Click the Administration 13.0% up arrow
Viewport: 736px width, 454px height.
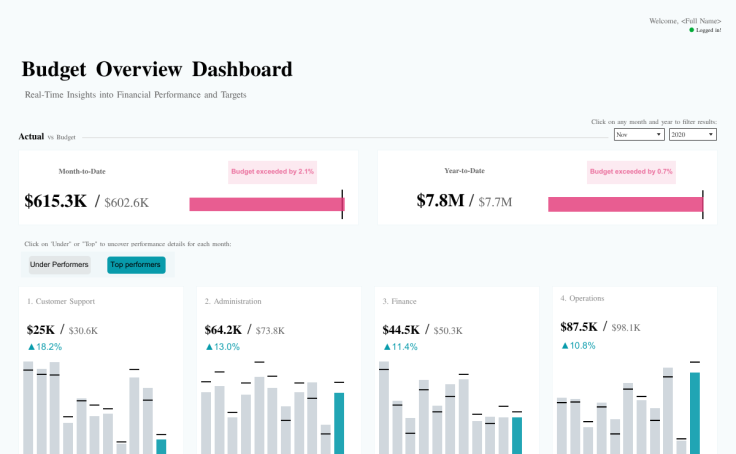[209, 347]
